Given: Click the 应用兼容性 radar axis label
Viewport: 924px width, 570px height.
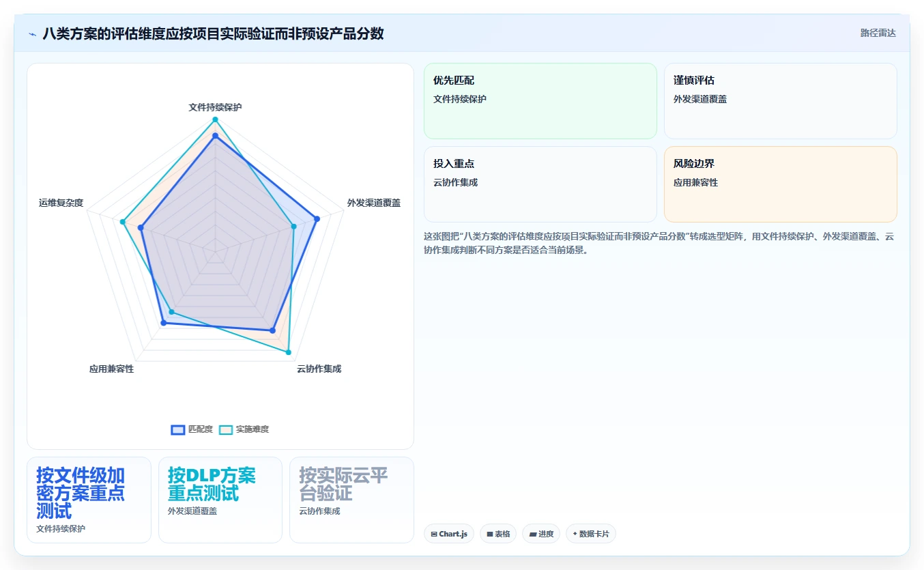Looking at the screenshot, I should click(x=111, y=369).
